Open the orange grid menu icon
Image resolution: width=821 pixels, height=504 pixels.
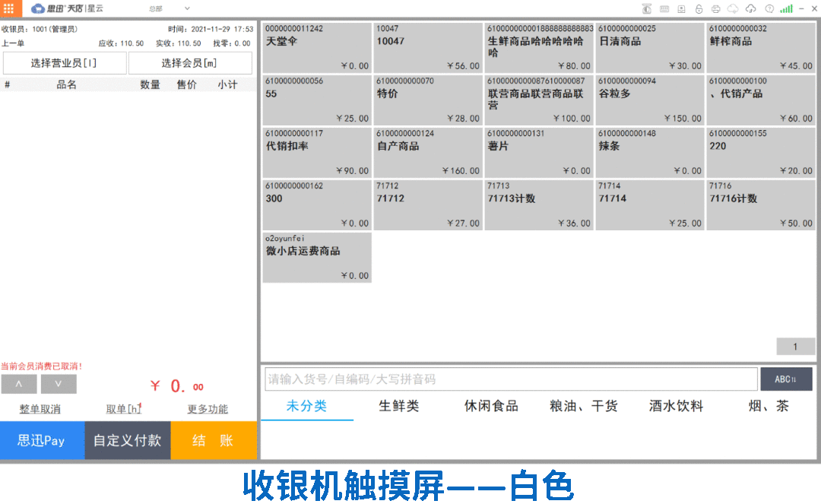coord(10,8)
